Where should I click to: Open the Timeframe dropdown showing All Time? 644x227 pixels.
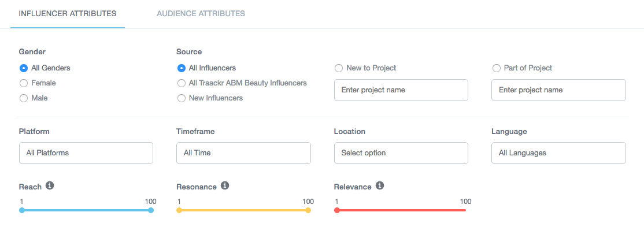click(x=243, y=153)
